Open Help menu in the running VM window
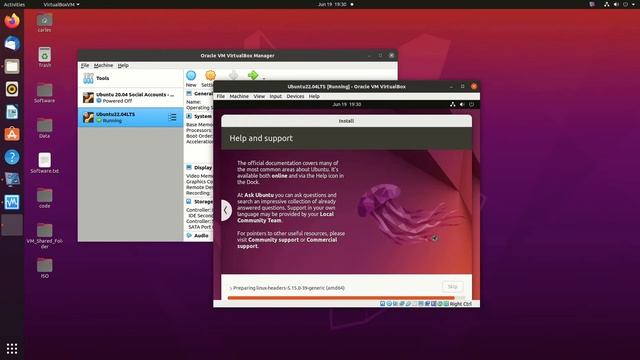 [314, 96]
